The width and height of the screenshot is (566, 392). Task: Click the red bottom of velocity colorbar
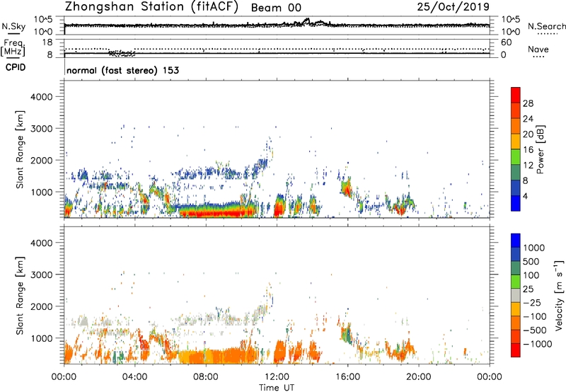tap(516, 350)
